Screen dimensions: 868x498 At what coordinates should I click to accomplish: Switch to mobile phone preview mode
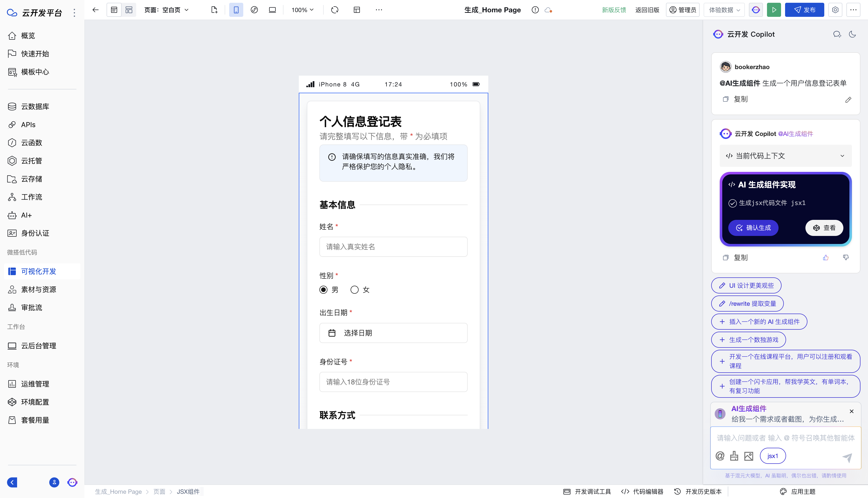(236, 10)
